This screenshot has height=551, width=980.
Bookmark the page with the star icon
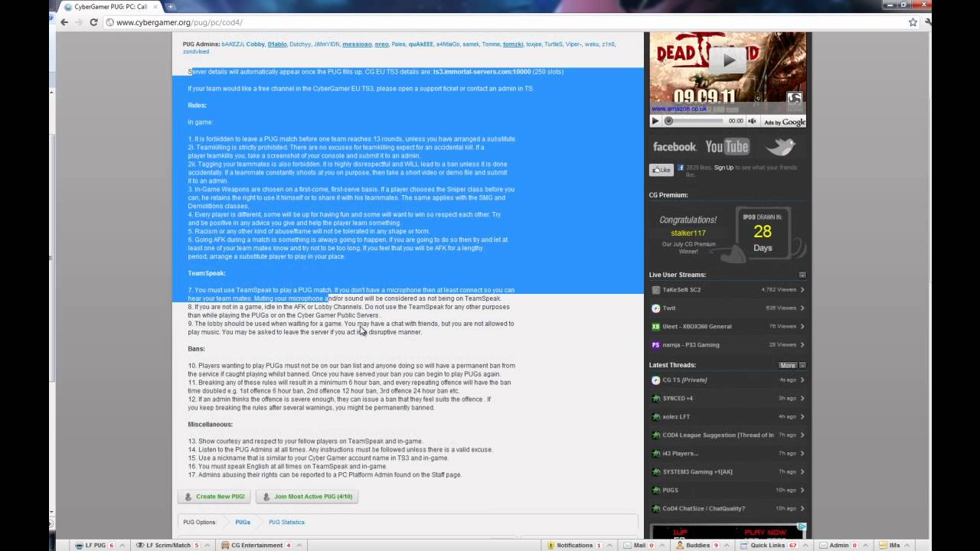(913, 22)
